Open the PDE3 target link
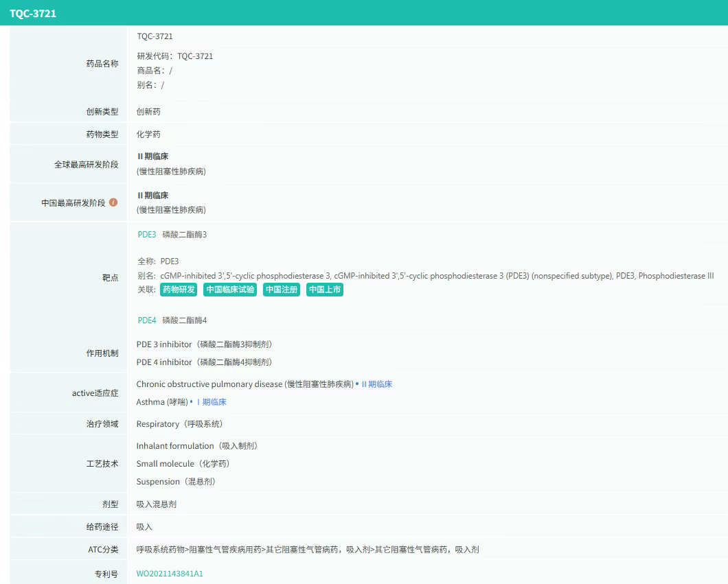 147,235
